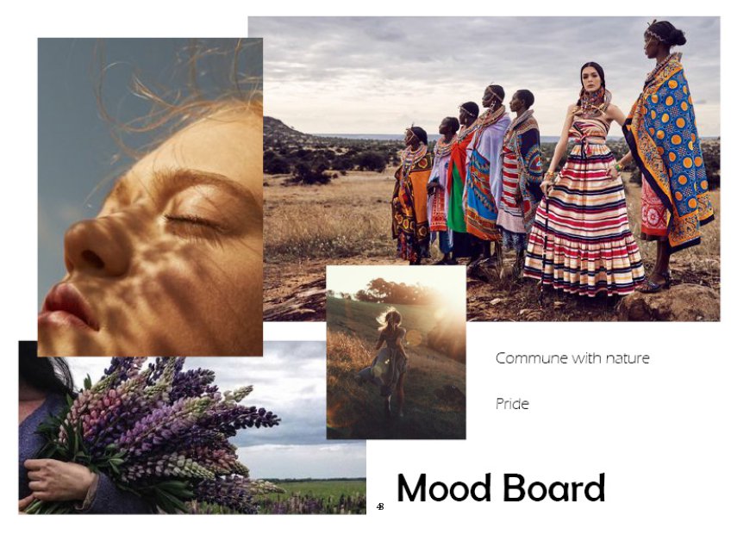Click the small logo beside Mood Board title

click(380, 506)
